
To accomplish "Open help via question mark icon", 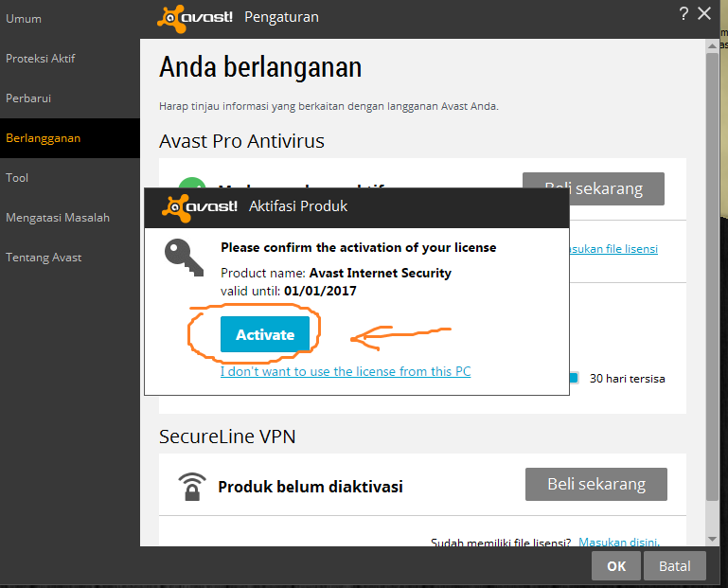I will (684, 13).
